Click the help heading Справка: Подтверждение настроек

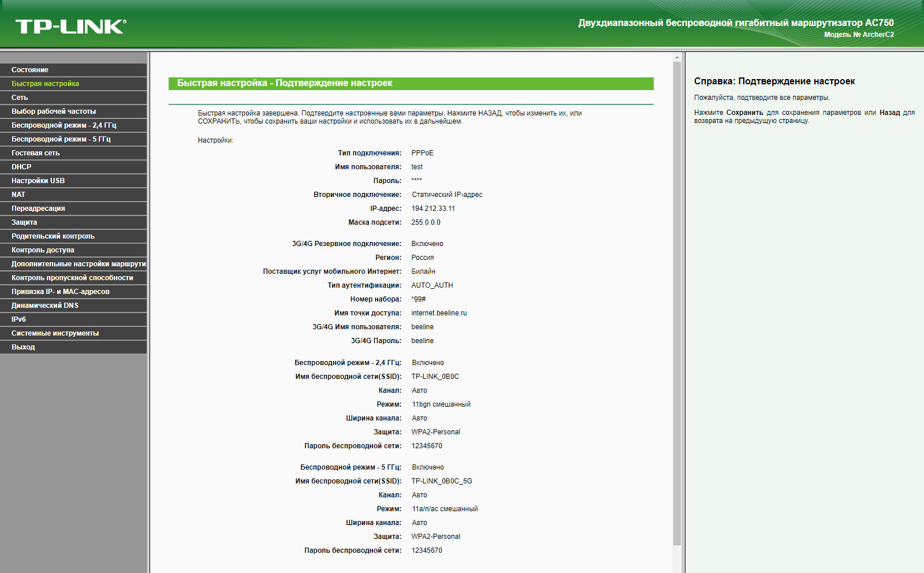(774, 81)
